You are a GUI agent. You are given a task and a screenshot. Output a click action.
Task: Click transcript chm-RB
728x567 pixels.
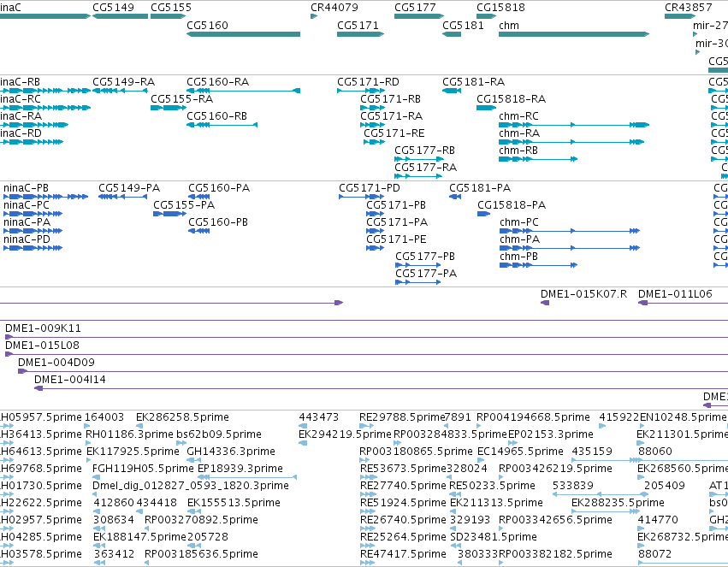(538, 159)
